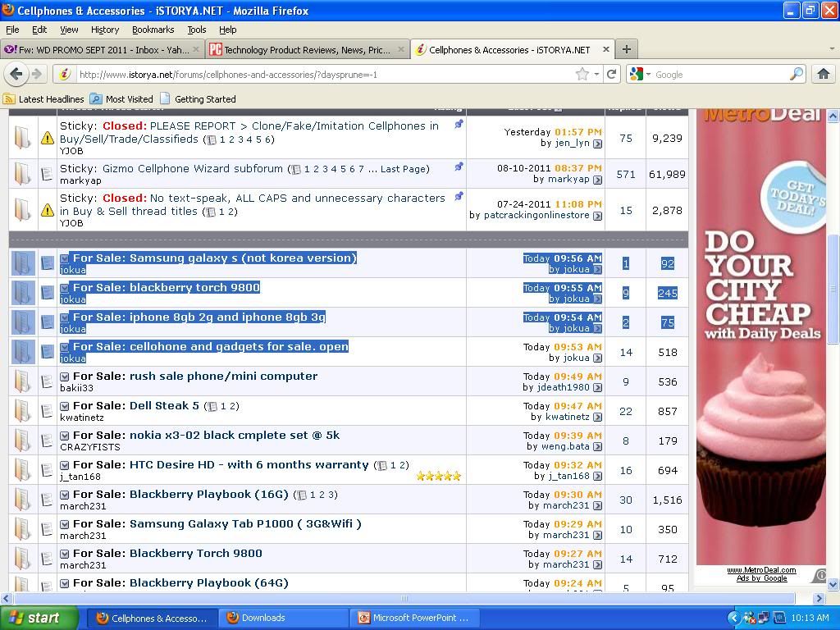Expand arrow before nokia x3-02 thread
Image resolution: width=840 pixels, height=630 pixels.
coord(65,436)
